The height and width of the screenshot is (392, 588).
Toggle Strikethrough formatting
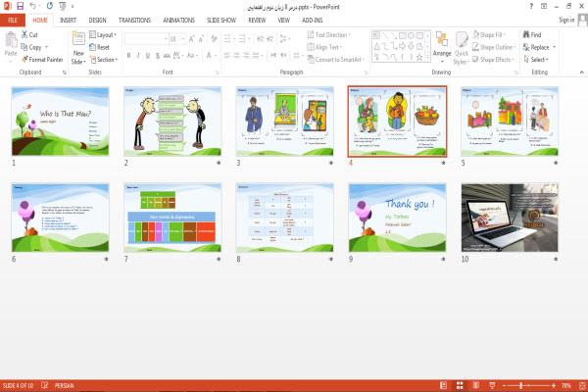[x=167, y=56]
